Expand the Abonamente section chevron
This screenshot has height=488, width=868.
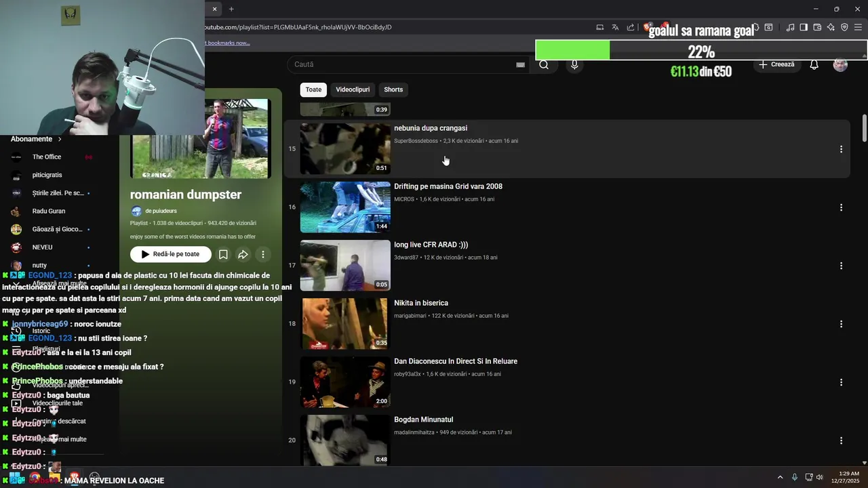tap(60, 139)
